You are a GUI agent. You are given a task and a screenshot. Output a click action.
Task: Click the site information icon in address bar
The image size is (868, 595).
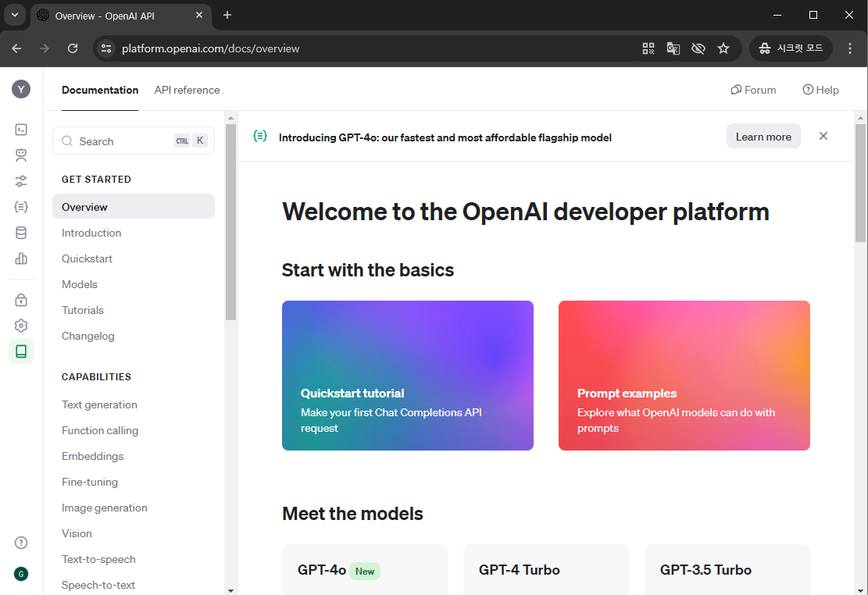[x=105, y=48]
